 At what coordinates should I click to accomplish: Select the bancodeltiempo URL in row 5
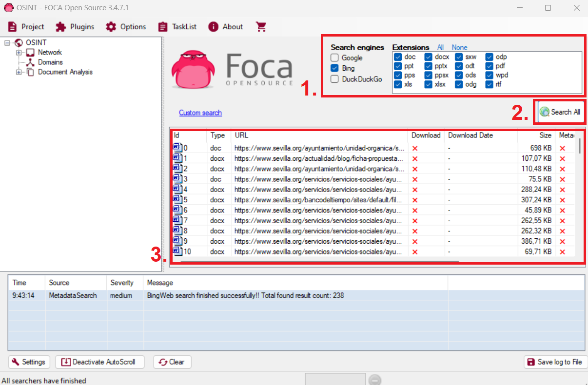click(x=319, y=200)
